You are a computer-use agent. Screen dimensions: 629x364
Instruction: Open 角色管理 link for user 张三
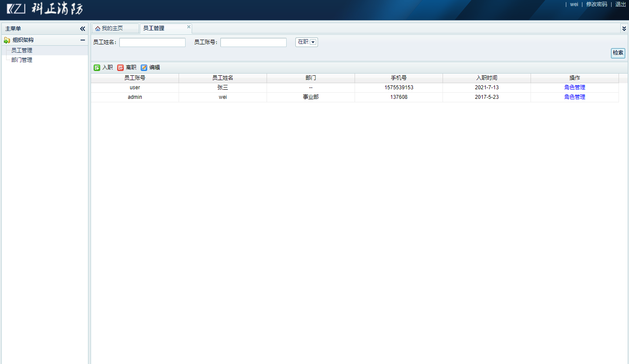tap(575, 88)
